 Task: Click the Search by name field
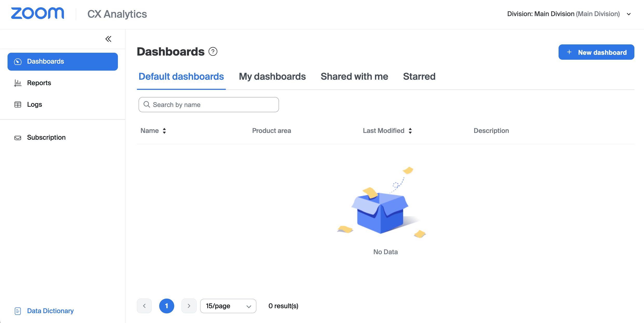[x=208, y=104]
